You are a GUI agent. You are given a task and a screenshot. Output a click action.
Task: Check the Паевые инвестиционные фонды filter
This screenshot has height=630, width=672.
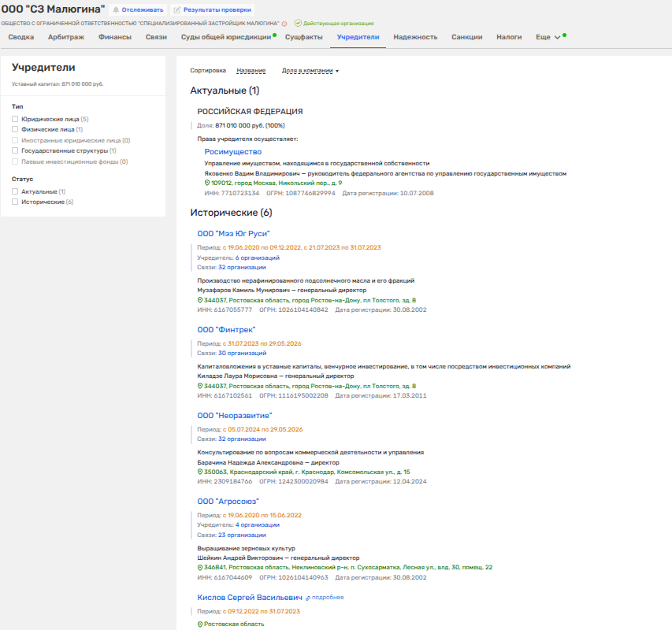[x=15, y=161]
